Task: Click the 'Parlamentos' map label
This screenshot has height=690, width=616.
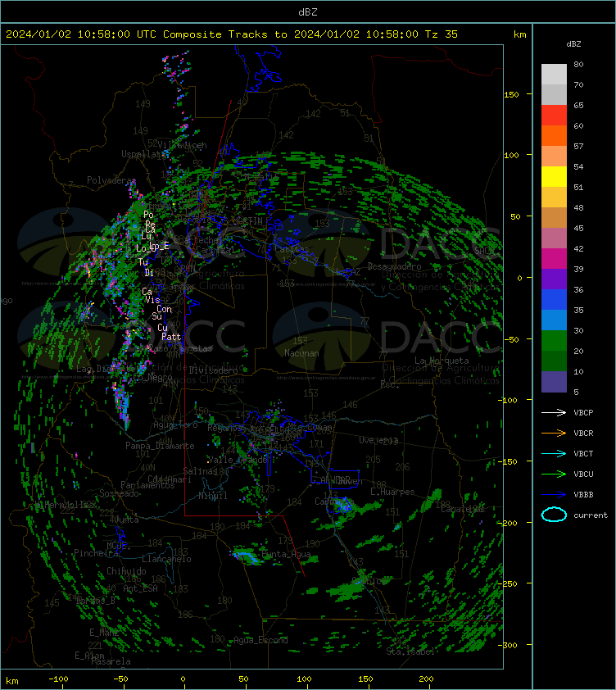Action: (147, 485)
